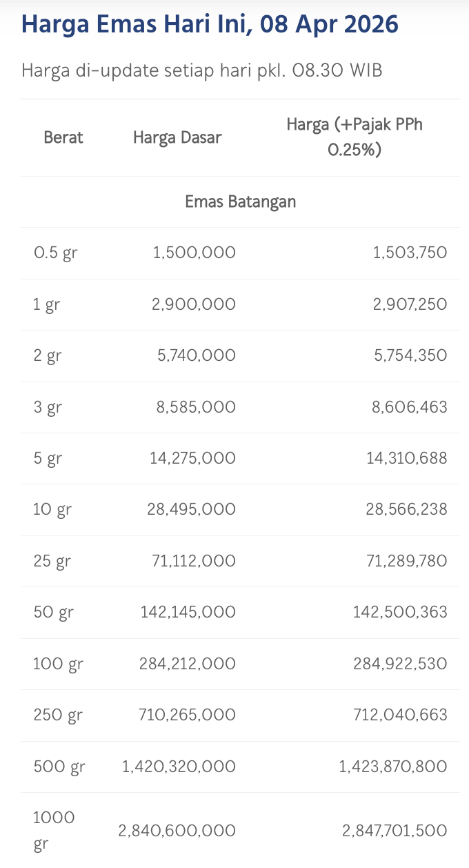Click base price 2,900,000 for 1 gr
This screenshot has width=469, height=868.
tap(194, 304)
